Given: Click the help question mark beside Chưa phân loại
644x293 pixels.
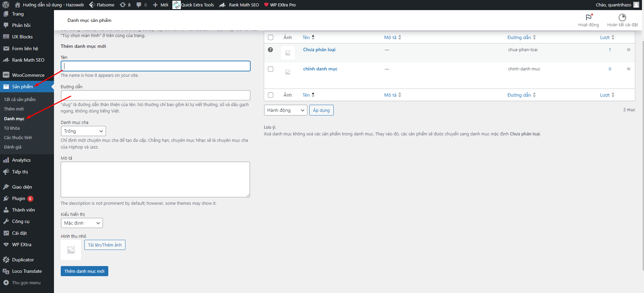Looking at the screenshot, I should tap(270, 50).
